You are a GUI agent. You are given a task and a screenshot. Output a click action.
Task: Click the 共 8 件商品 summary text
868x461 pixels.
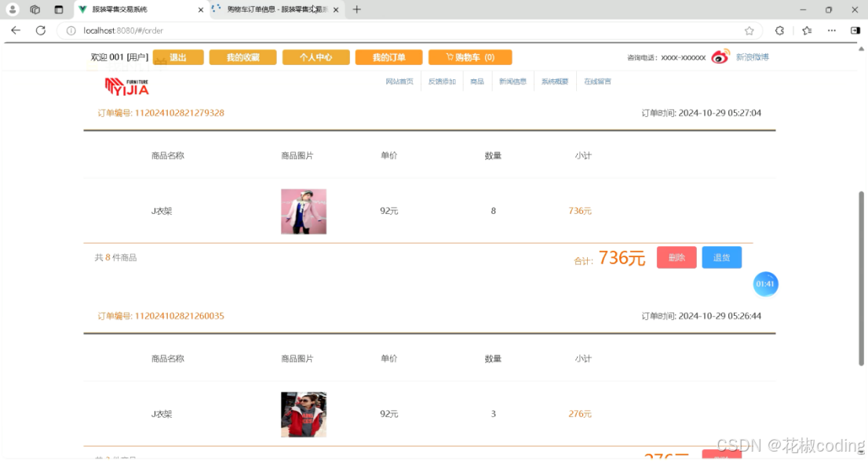coord(115,258)
